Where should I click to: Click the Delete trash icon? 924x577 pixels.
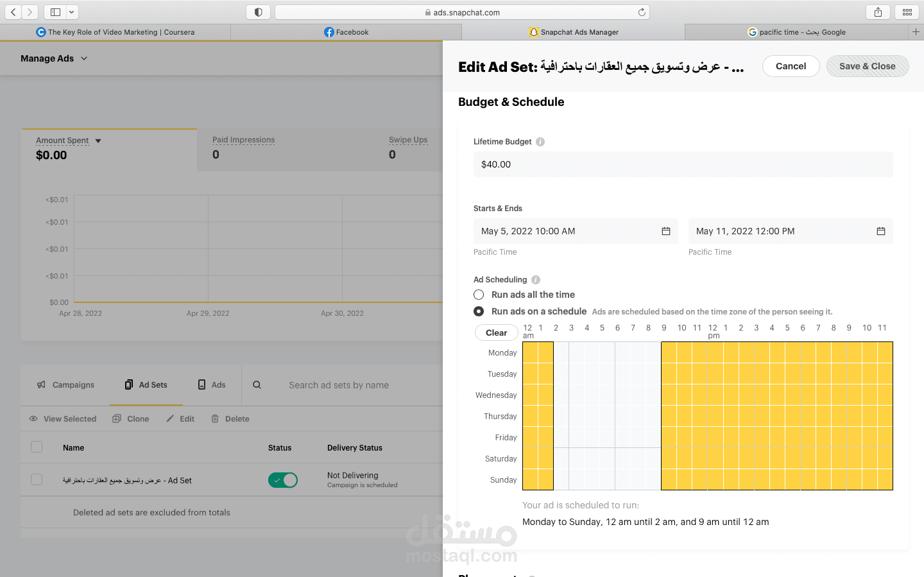216,419
